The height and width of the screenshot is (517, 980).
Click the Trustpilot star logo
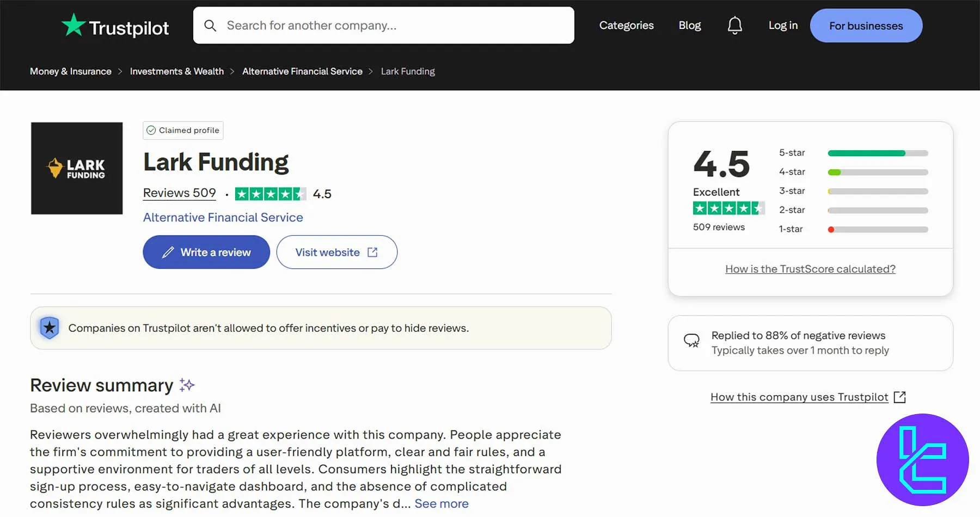73,25
